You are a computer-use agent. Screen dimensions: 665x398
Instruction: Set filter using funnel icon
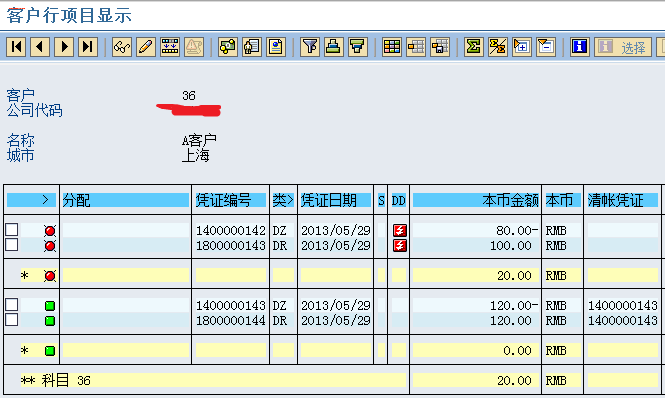[310, 47]
